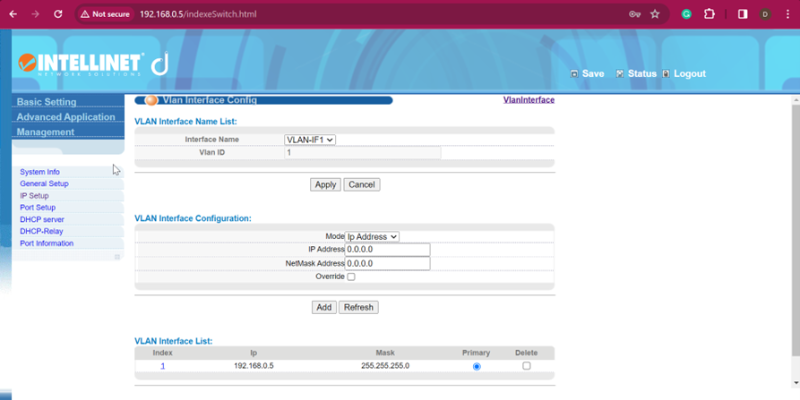Open the Interface Name VLAN-IF1 dropdown
The width and height of the screenshot is (800, 400).
click(310, 140)
